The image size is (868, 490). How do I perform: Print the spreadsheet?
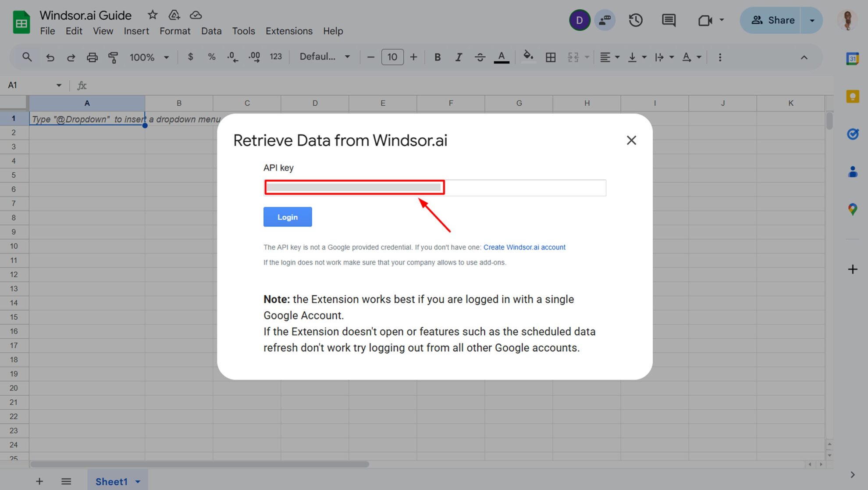[92, 57]
